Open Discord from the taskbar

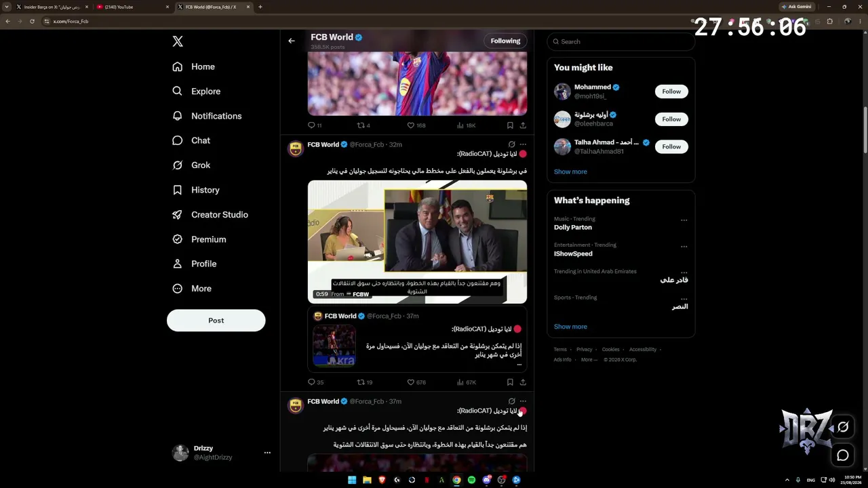pyautogui.click(x=486, y=480)
